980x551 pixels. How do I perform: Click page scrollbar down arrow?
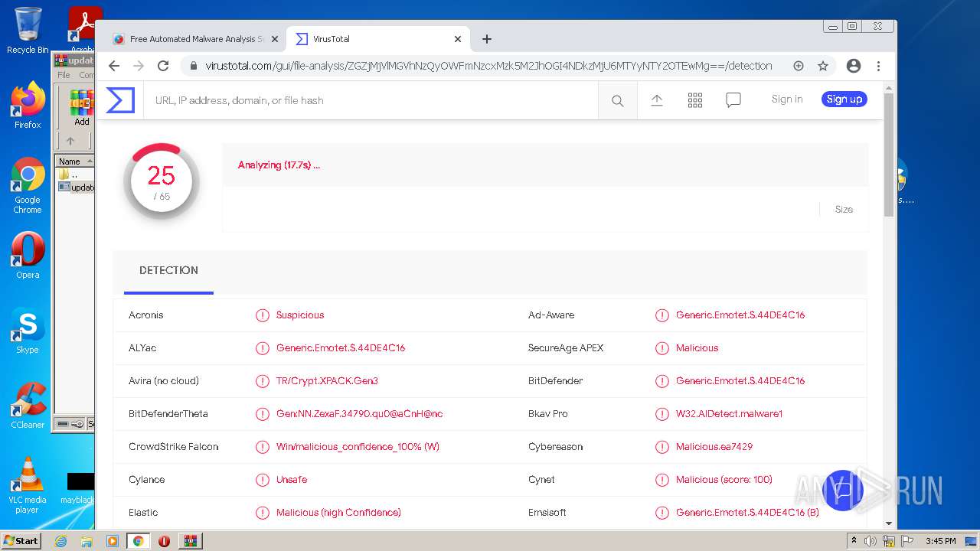889,524
